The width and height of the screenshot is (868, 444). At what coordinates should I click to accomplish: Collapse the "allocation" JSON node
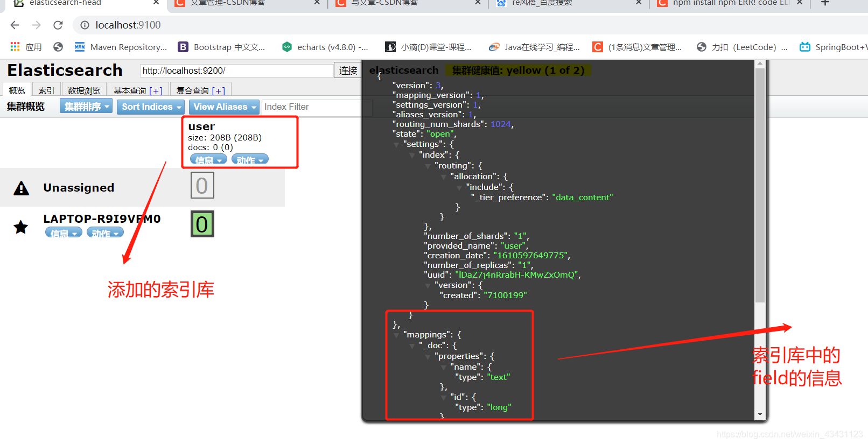tap(443, 177)
